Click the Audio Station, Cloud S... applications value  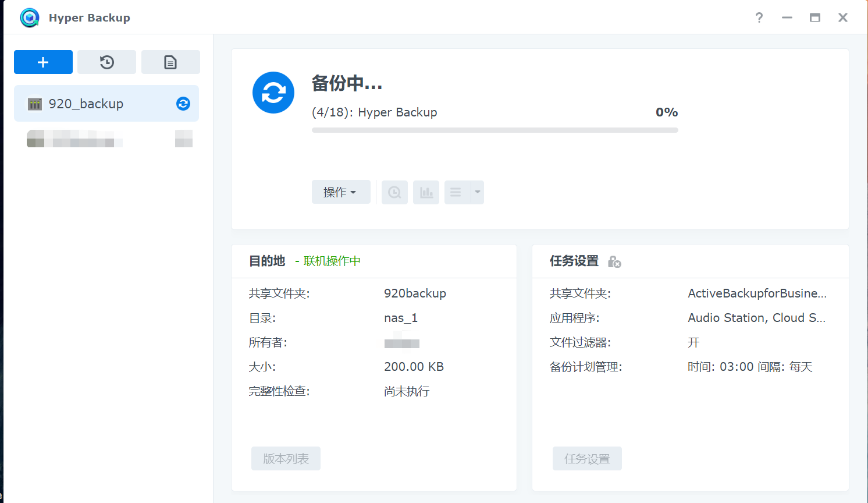(x=756, y=318)
